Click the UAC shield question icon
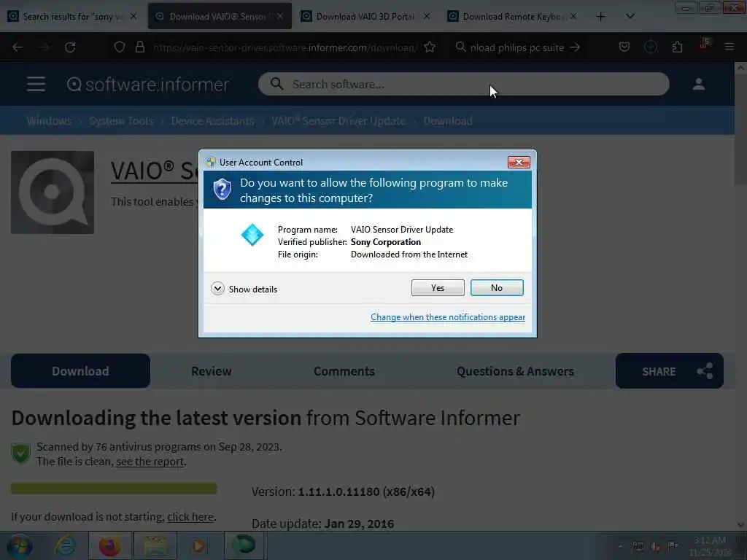 pos(222,190)
